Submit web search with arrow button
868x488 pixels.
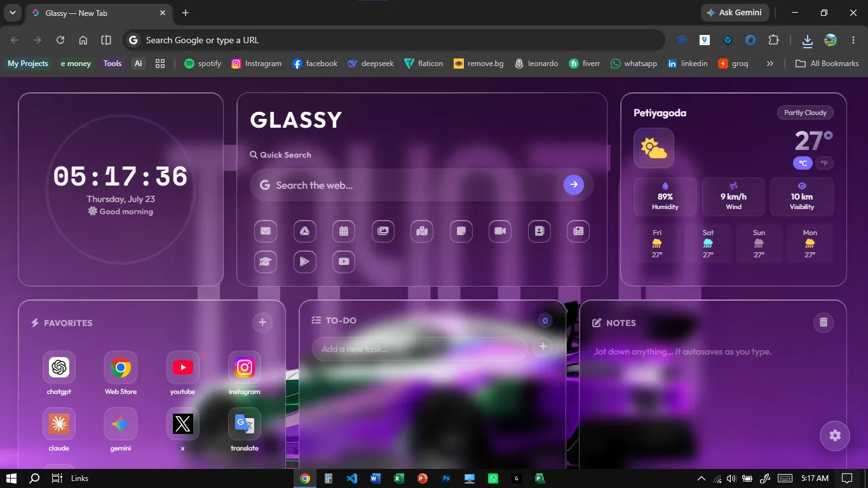coord(574,185)
